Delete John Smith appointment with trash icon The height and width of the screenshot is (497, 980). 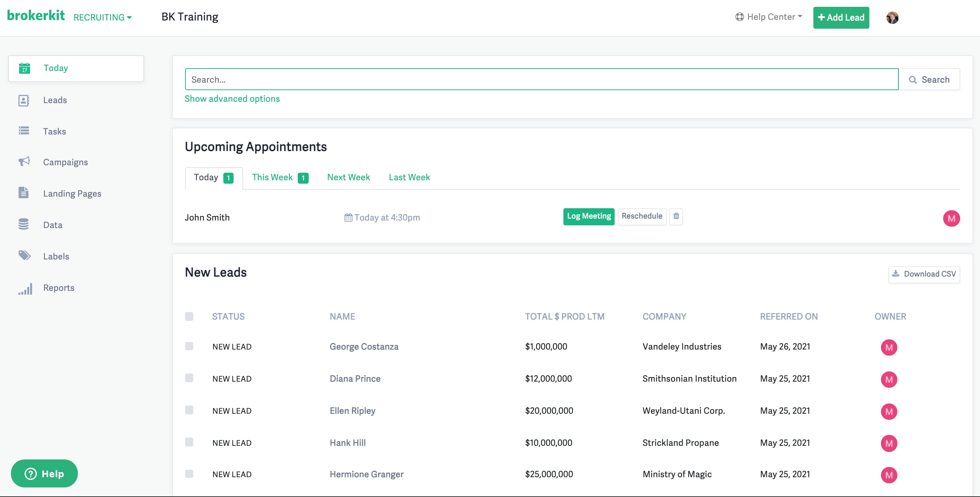(676, 216)
